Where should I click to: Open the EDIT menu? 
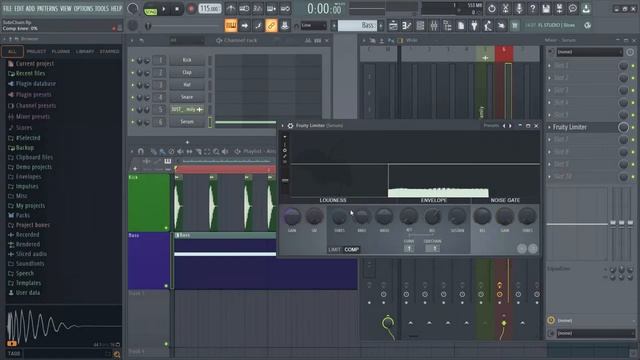coord(19,8)
